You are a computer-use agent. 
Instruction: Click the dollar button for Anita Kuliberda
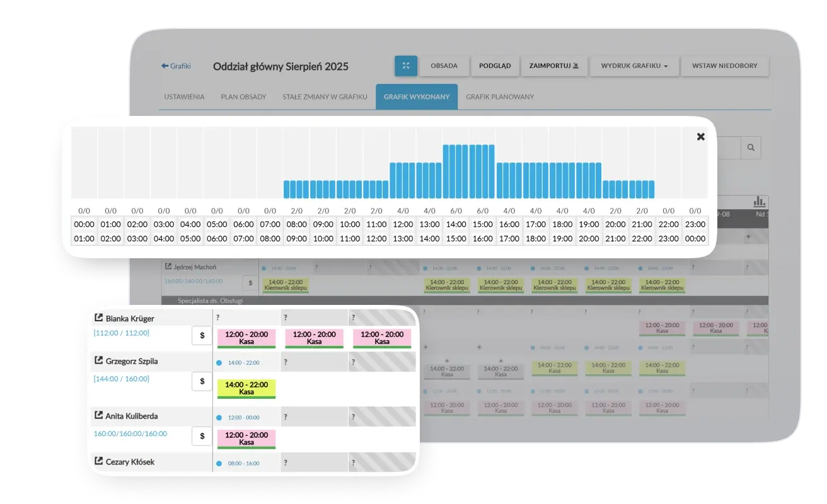pos(202,436)
